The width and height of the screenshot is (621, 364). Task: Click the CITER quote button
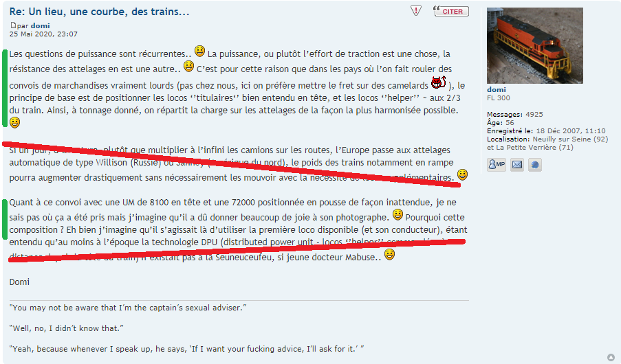click(451, 11)
